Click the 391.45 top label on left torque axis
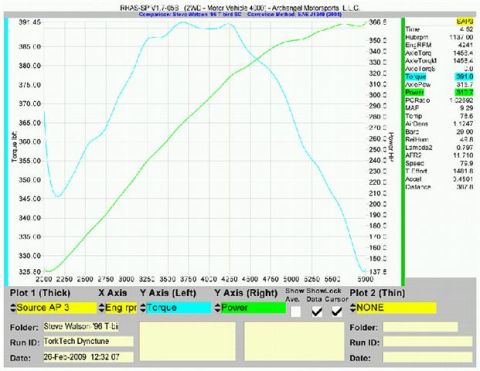Viewport: 480px width, 371px height. click(30, 22)
